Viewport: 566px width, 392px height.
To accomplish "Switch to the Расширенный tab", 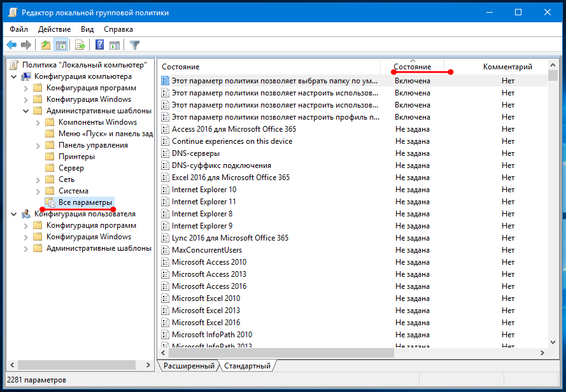I will pyautogui.click(x=189, y=366).
